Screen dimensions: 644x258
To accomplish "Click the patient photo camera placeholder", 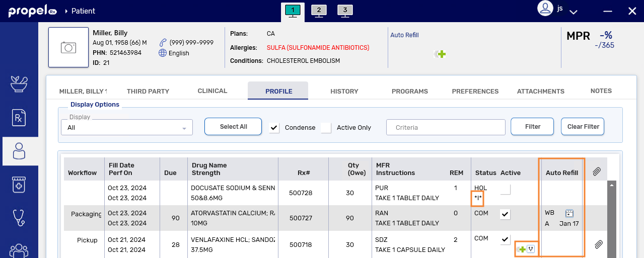I will coord(68,47).
